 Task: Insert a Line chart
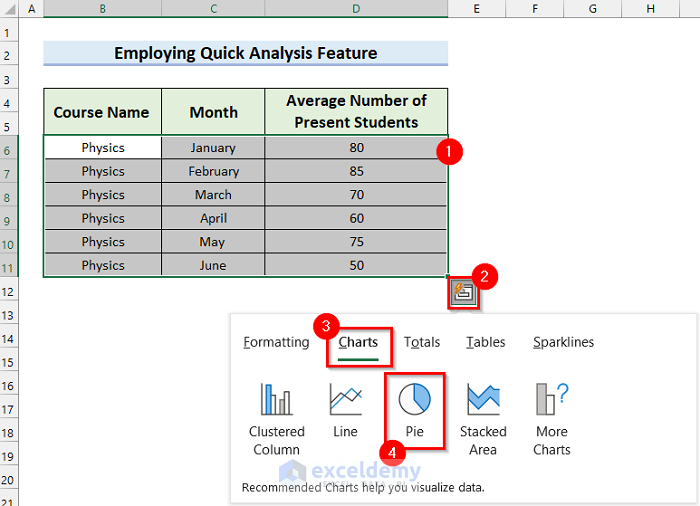[345, 411]
